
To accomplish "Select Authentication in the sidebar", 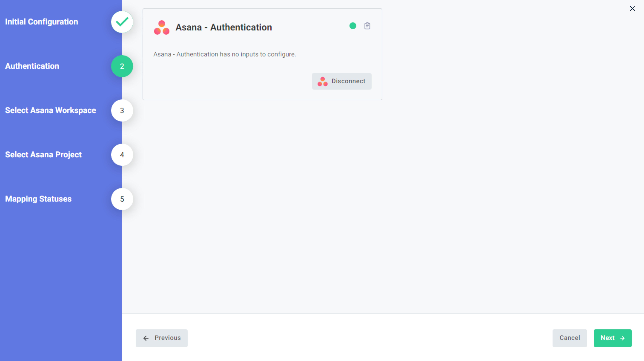I will point(32,66).
